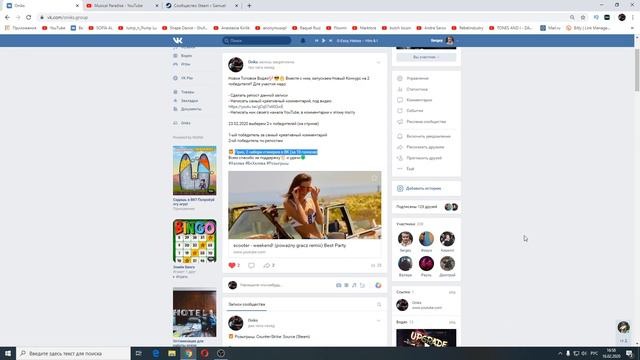Bookmark this page with the star icon

583,17
